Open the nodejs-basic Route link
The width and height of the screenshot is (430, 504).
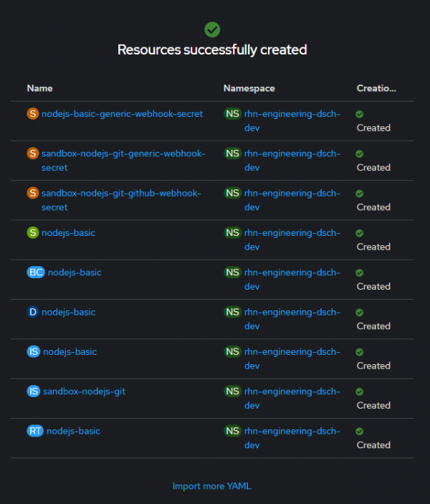click(x=73, y=431)
